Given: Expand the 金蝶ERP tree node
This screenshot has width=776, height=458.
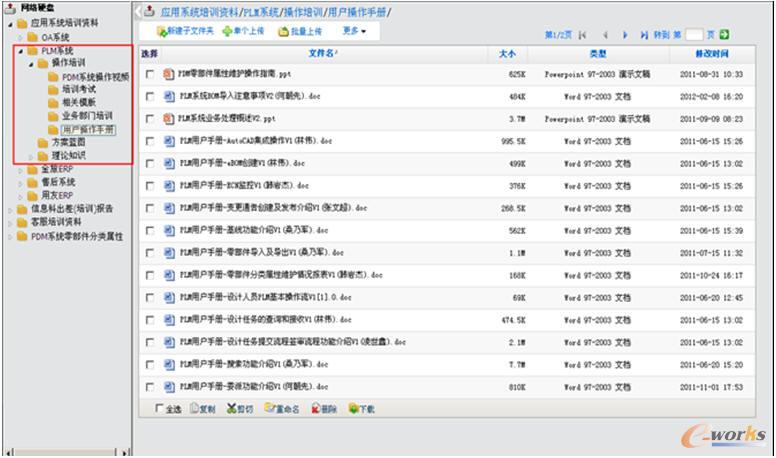Looking at the screenshot, I should [21, 170].
